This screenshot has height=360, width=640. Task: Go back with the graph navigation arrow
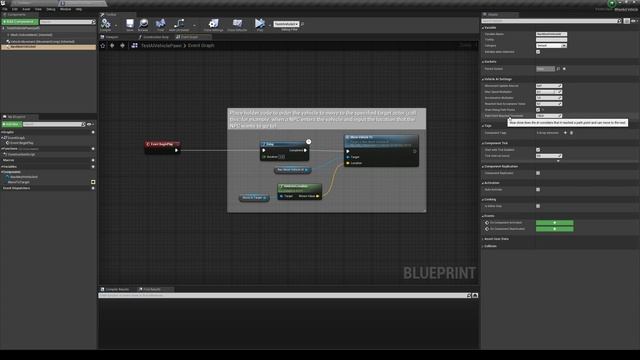coord(112,46)
